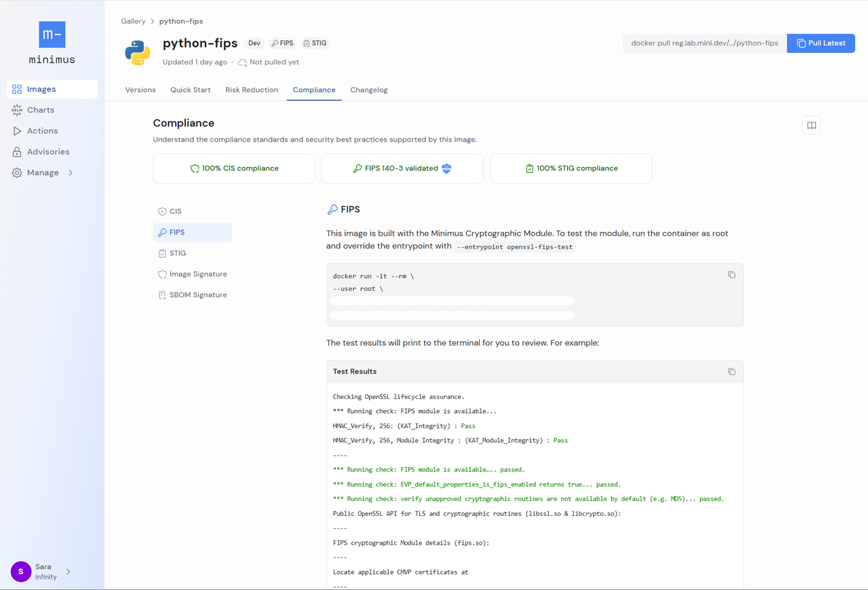Switch to the Quick Start tab
868x590 pixels.
(190, 90)
